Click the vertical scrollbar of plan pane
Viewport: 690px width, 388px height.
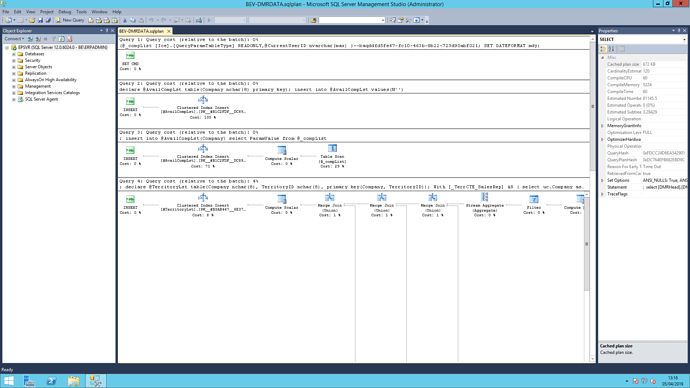click(592, 199)
